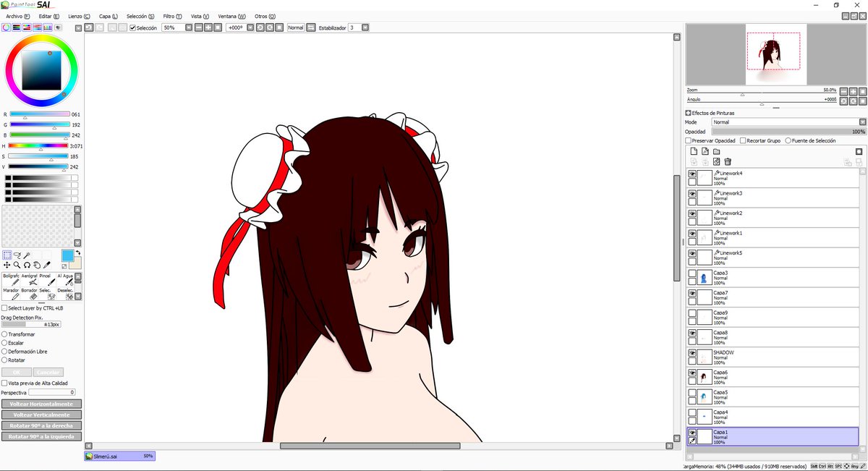Click Rotatar 90° a la izquierda
Screen dimensions: 868x471
click(41, 436)
